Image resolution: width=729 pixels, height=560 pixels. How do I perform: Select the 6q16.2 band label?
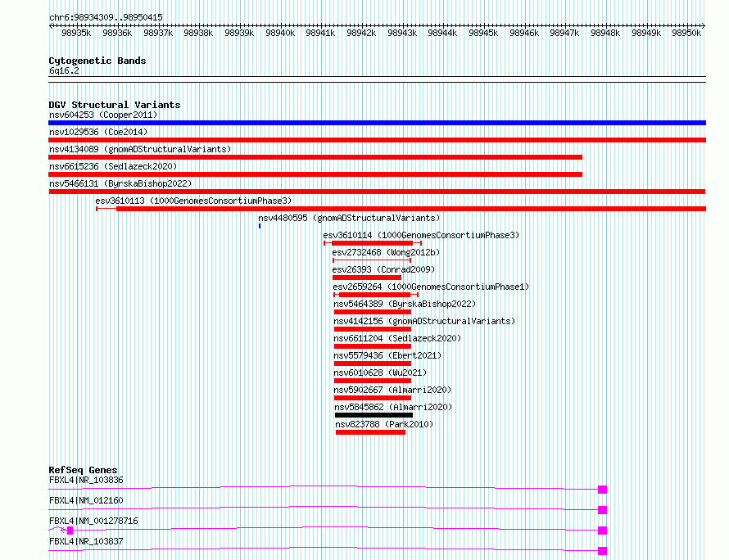point(64,70)
